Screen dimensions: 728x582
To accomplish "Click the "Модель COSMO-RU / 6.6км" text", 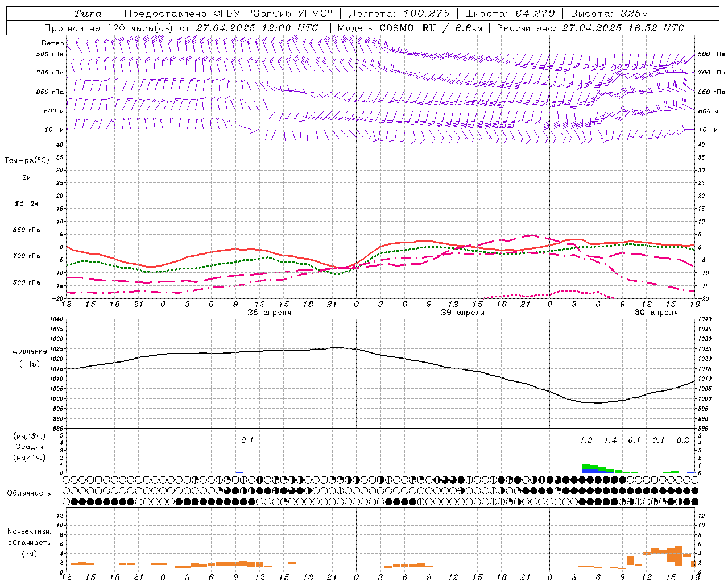I will [x=409, y=28].
